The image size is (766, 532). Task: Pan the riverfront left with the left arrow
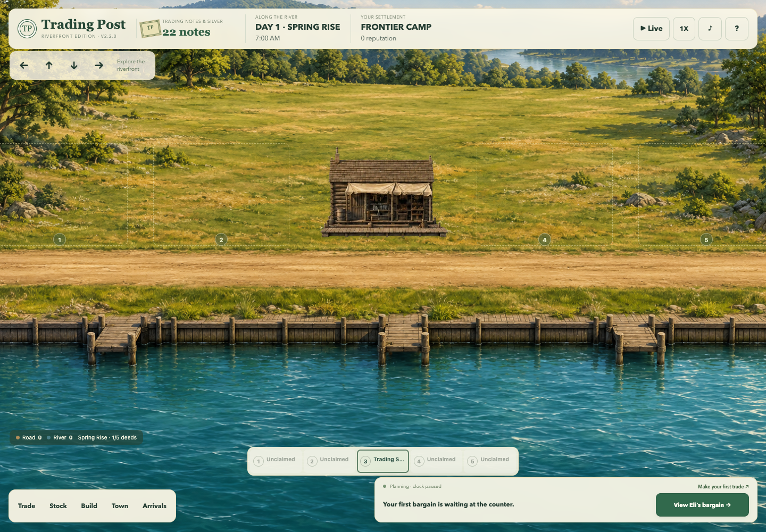click(24, 65)
